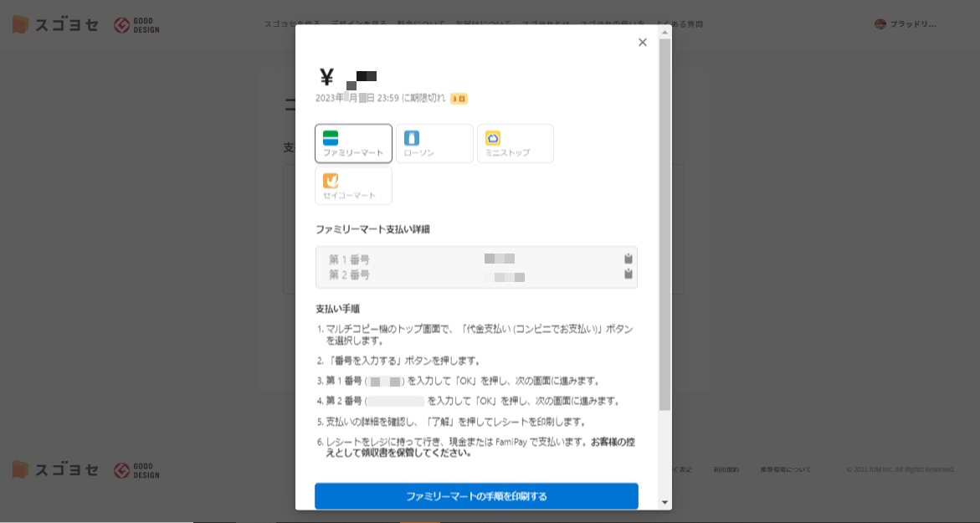Select the セイコーマート payment option
Image resolution: width=980 pixels, height=523 pixels.
tap(353, 186)
